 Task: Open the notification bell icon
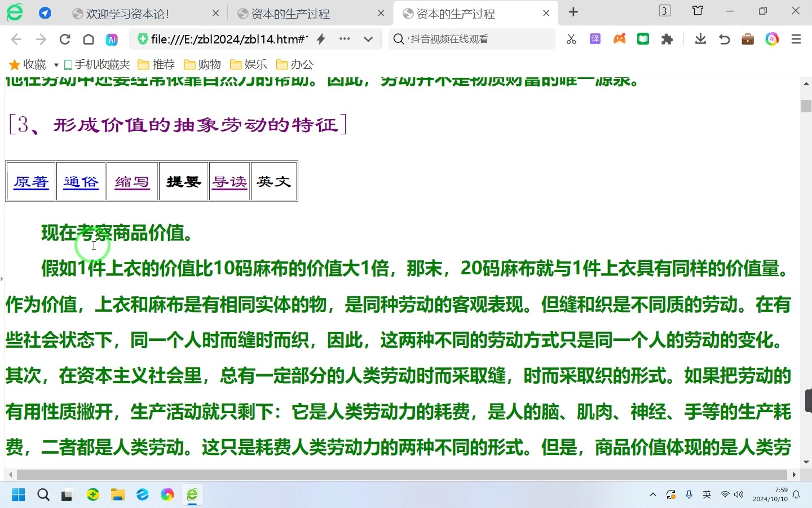796,495
